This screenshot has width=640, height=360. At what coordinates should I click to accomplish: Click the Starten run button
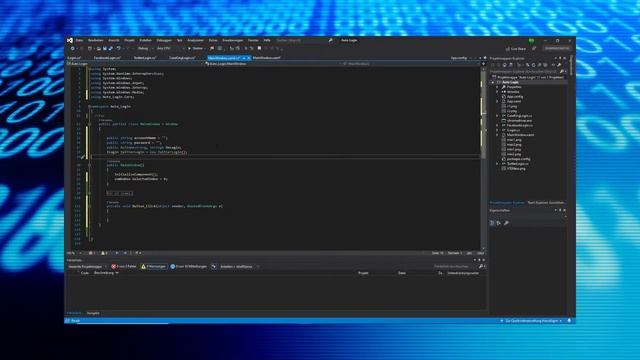pyautogui.click(x=195, y=48)
